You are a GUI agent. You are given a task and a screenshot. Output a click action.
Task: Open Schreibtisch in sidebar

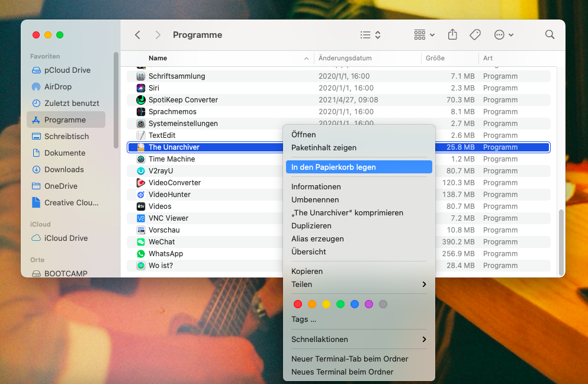coord(66,136)
